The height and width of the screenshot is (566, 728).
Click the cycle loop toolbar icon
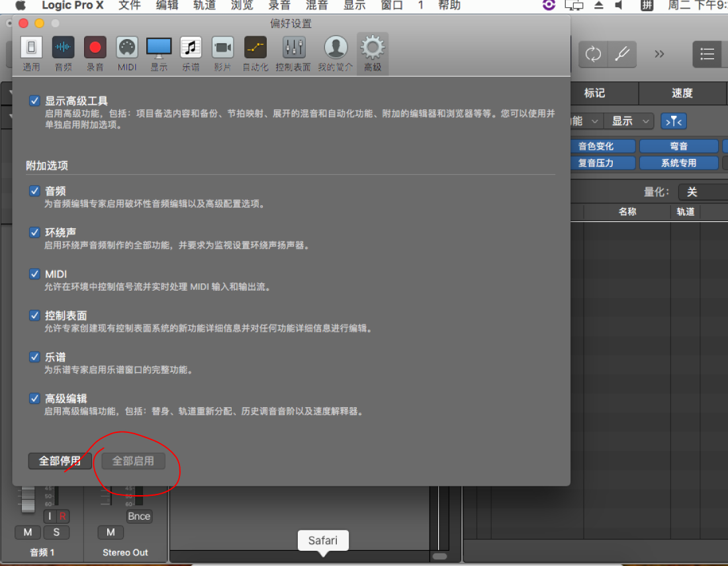click(x=593, y=54)
